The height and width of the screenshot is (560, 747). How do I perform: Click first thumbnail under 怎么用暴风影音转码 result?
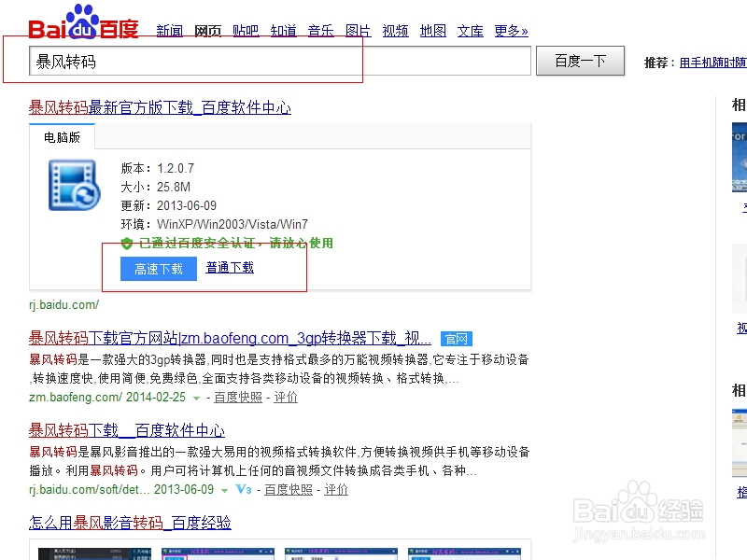(x=95, y=553)
